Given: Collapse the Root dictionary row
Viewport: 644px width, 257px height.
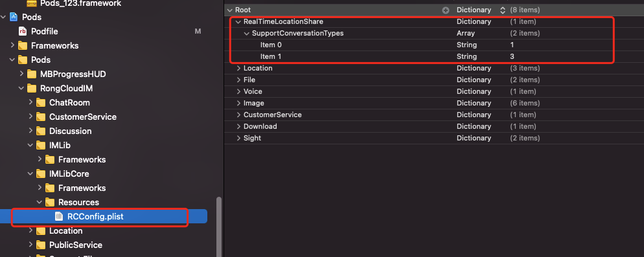Looking at the screenshot, I should coord(229,10).
